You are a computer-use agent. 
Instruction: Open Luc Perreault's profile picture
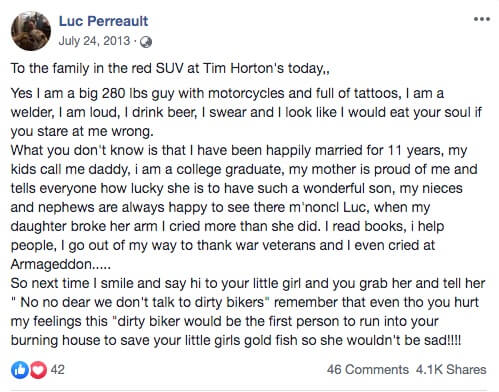(x=31, y=31)
